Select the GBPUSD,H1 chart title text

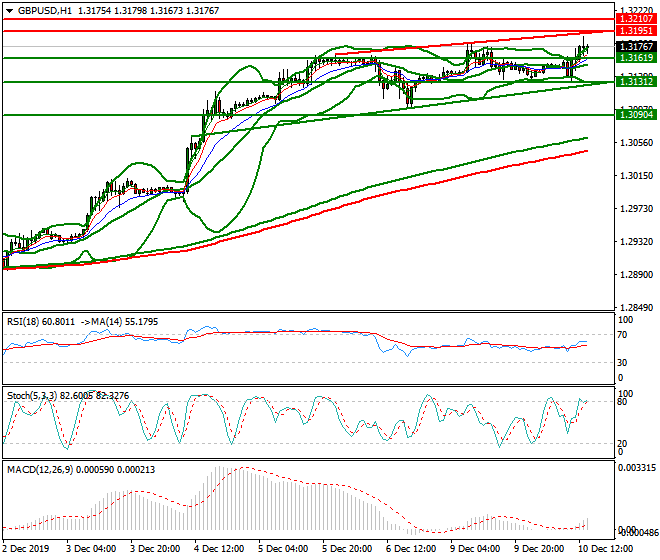(45, 11)
